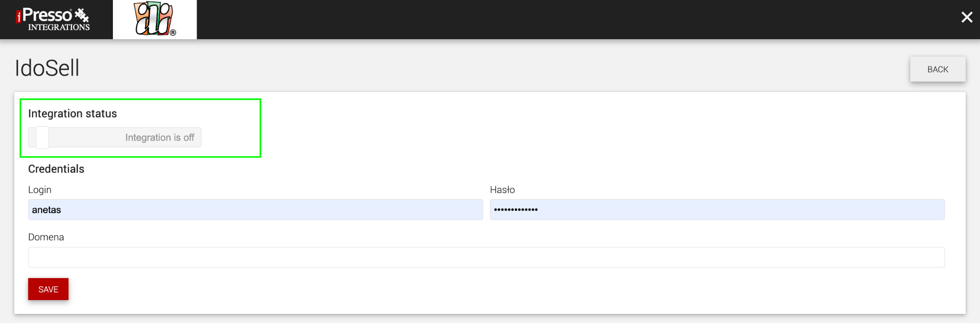Click the Domena field label

46,237
